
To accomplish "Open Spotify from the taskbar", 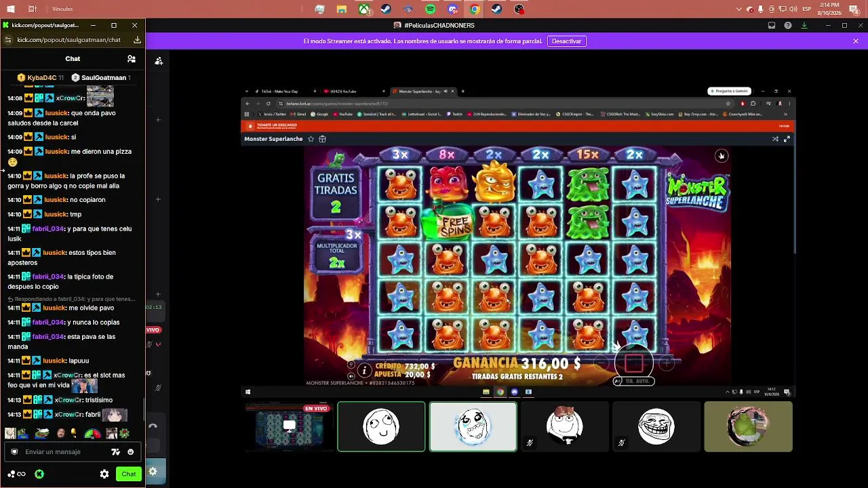I will point(431,9).
